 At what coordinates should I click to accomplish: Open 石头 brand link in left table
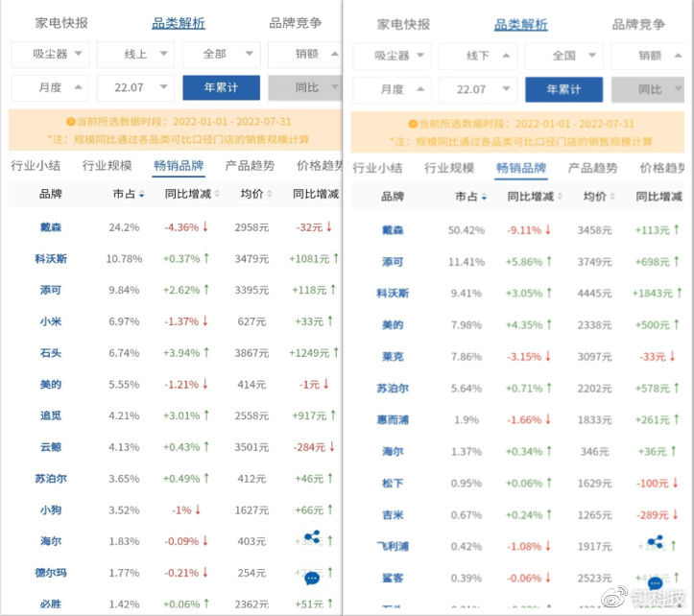tap(51, 353)
